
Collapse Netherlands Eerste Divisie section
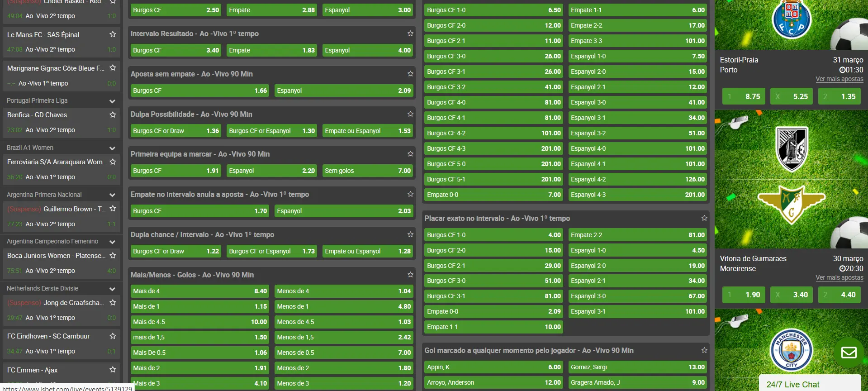[112, 289]
